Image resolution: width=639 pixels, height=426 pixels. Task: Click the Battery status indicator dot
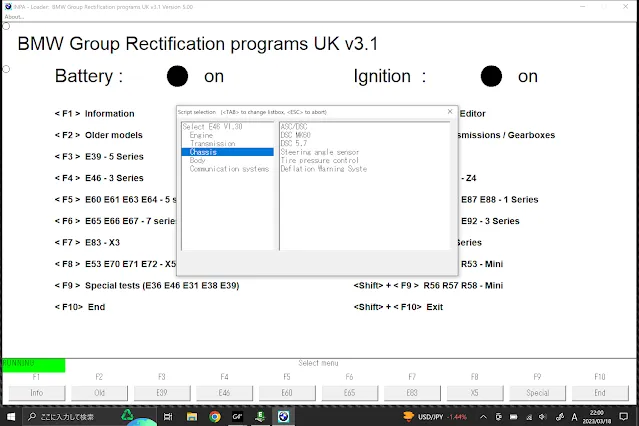[x=177, y=76]
